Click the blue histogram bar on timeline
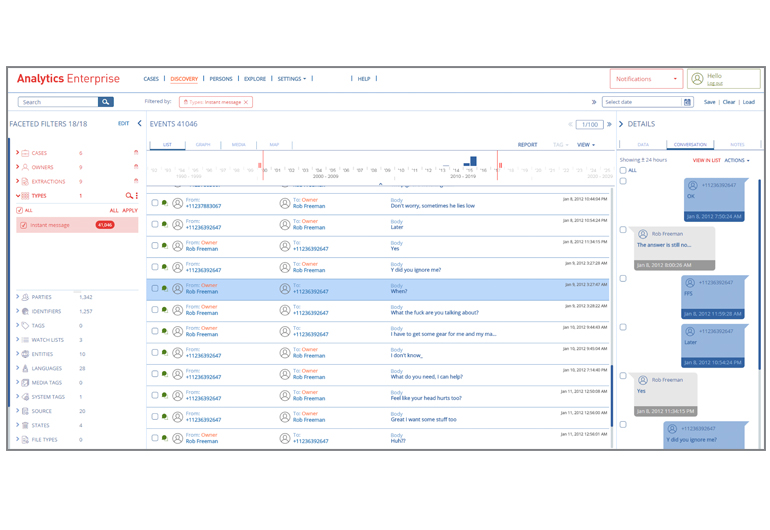The height and width of the screenshot is (530, 770). (473, 161)
